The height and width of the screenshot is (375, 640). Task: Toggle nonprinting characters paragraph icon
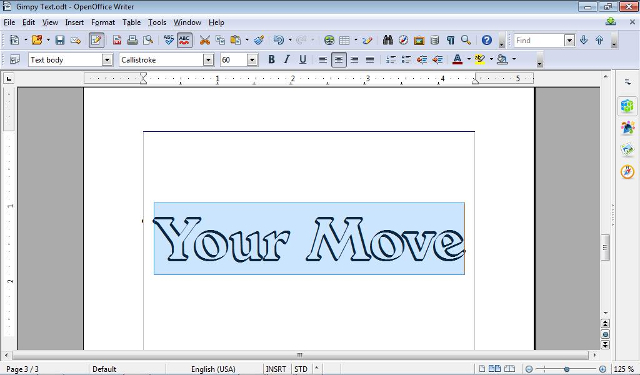click(450, 40)
